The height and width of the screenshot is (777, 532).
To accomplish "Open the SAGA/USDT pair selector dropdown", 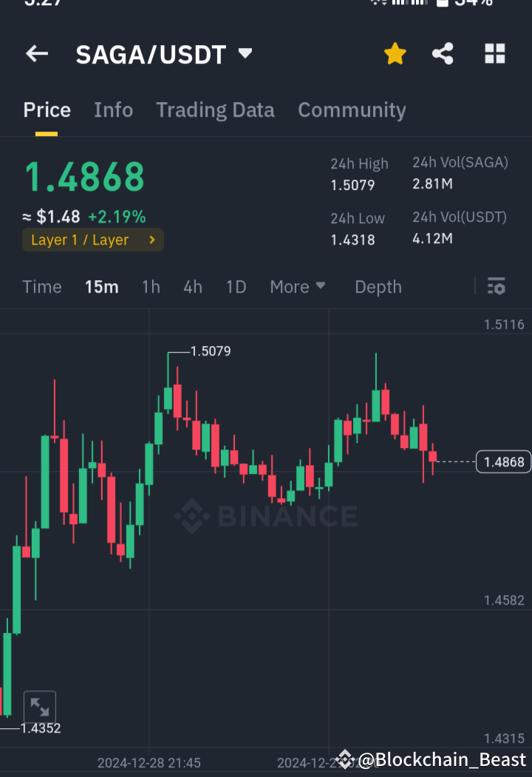I will coord(244,53).
